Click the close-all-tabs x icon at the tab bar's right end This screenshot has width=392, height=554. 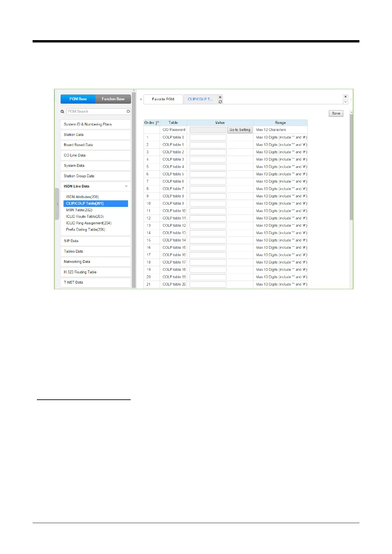click(x=345, y=97)
